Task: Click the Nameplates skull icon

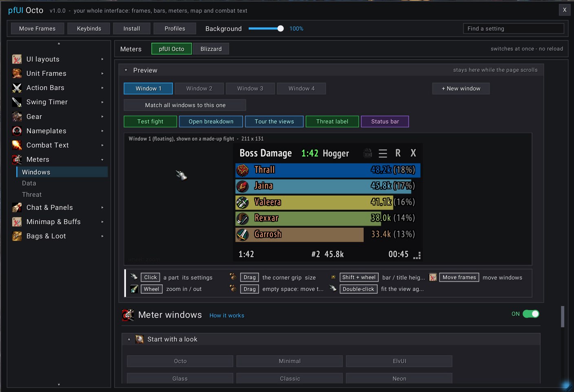Action: 17,131
